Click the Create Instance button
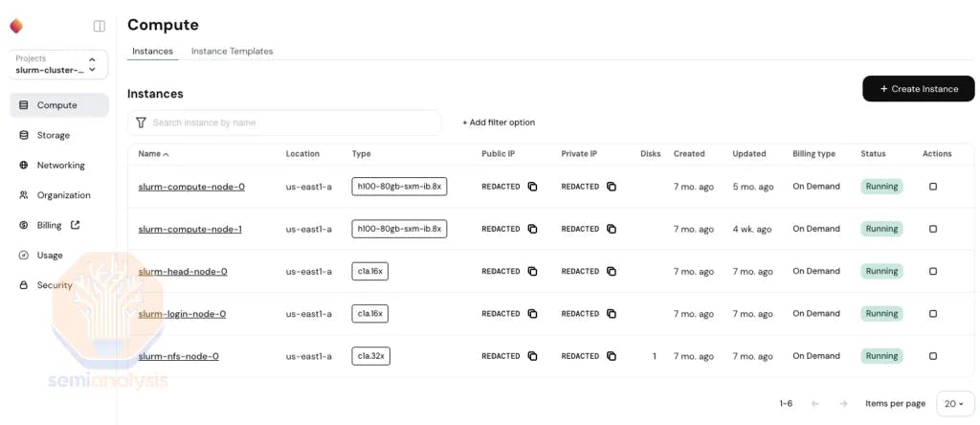The width and height of the screenshot is (980, 425). click(x=918, y=89)
